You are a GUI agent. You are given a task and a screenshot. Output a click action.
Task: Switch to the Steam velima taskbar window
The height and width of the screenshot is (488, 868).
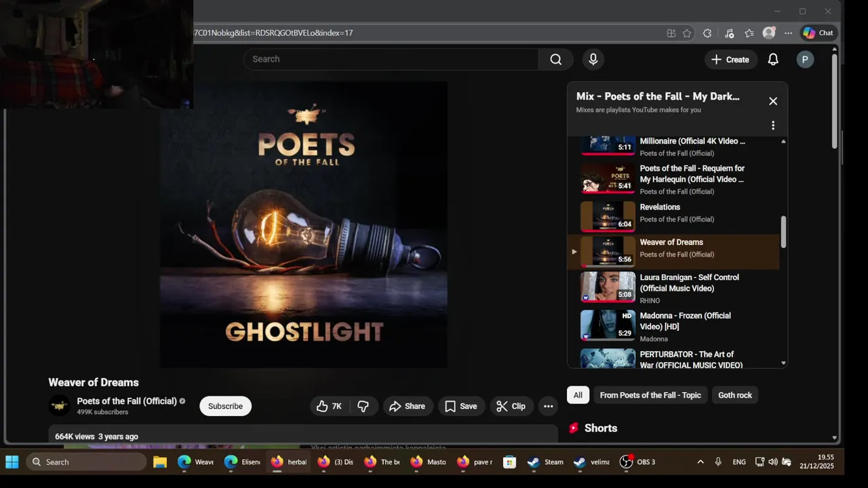(x=591, y=462)
